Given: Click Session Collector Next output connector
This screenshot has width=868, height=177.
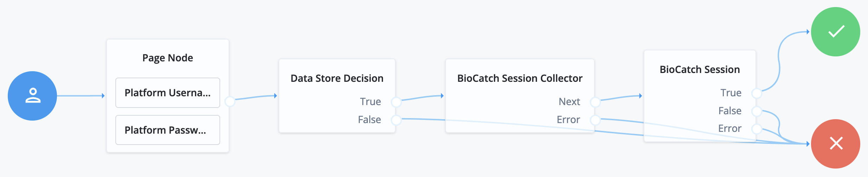Looking at the screenshot, I should 595,102.
